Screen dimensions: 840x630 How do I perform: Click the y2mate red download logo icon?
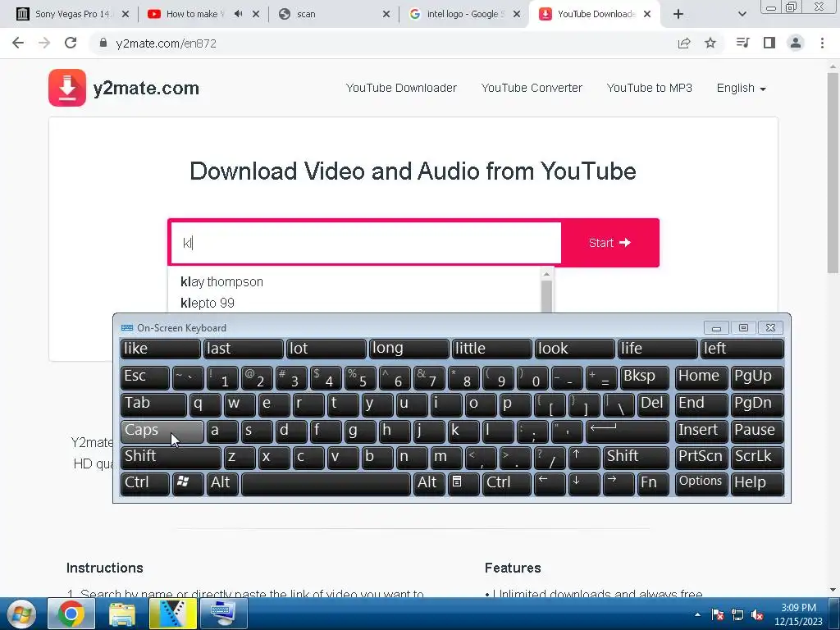[67, 88]
